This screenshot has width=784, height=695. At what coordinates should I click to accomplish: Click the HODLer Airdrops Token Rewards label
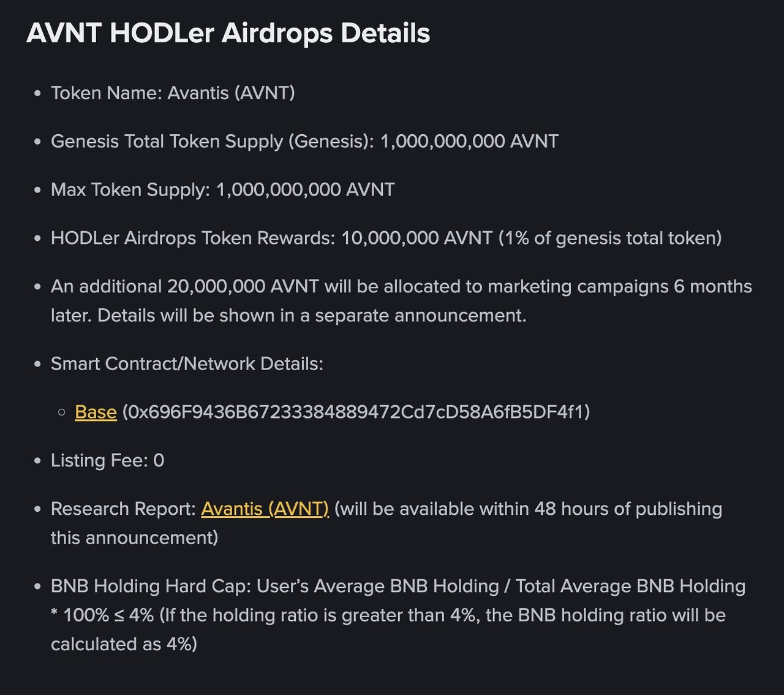coord(193,238)
